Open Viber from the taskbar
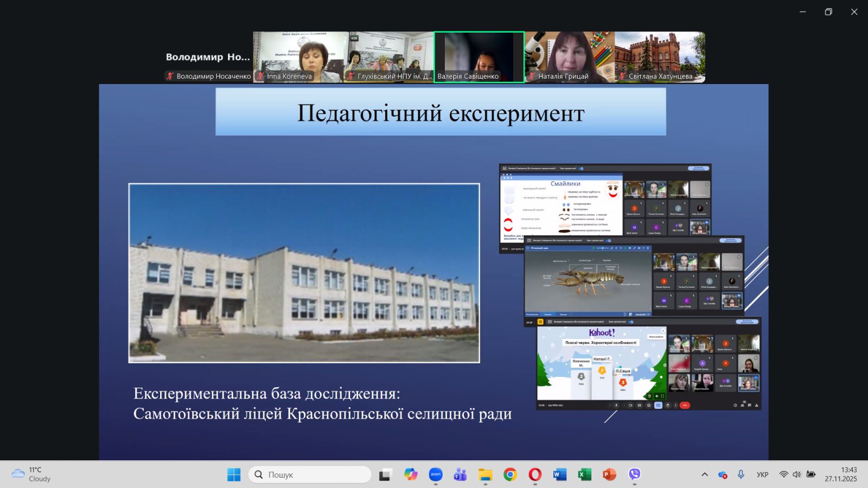 (x=634, y=474)
